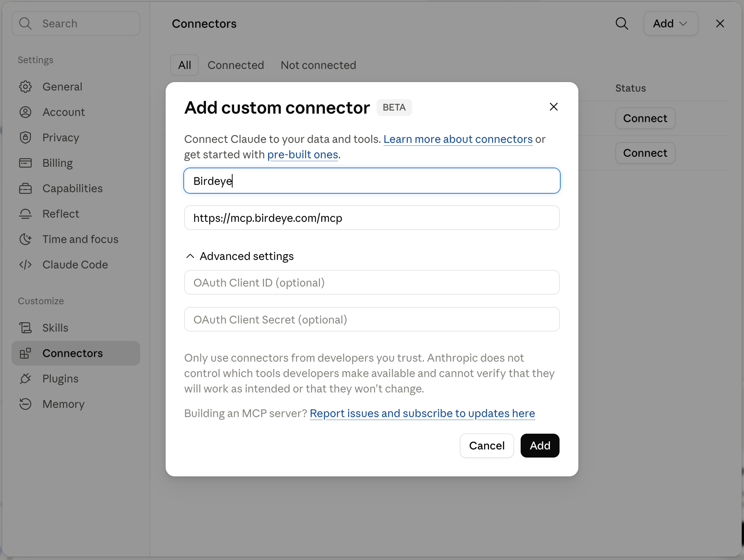Click the Connectors header search icon
The width and height of the screenshot is (744, 560).
coord(622,23)
